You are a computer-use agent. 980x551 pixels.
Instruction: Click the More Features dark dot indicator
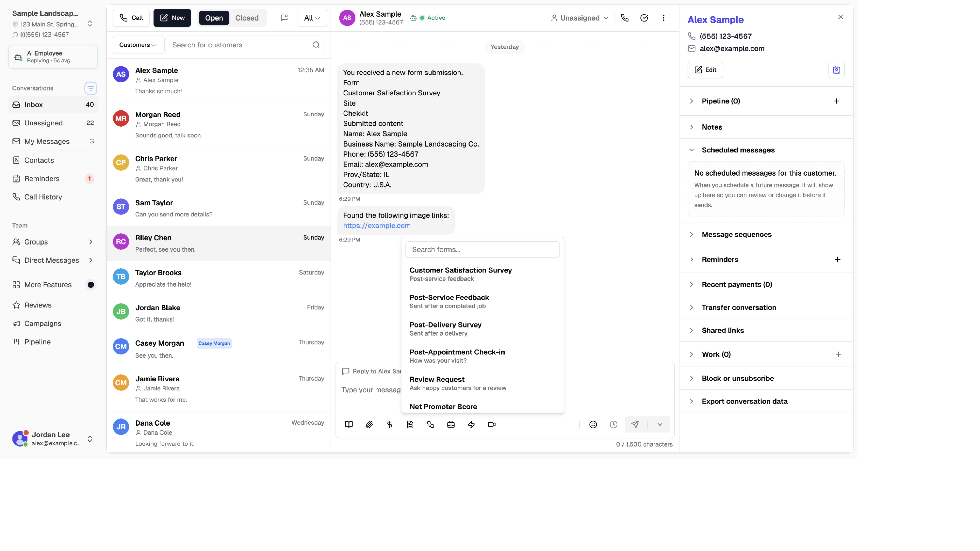pos(91,285)
